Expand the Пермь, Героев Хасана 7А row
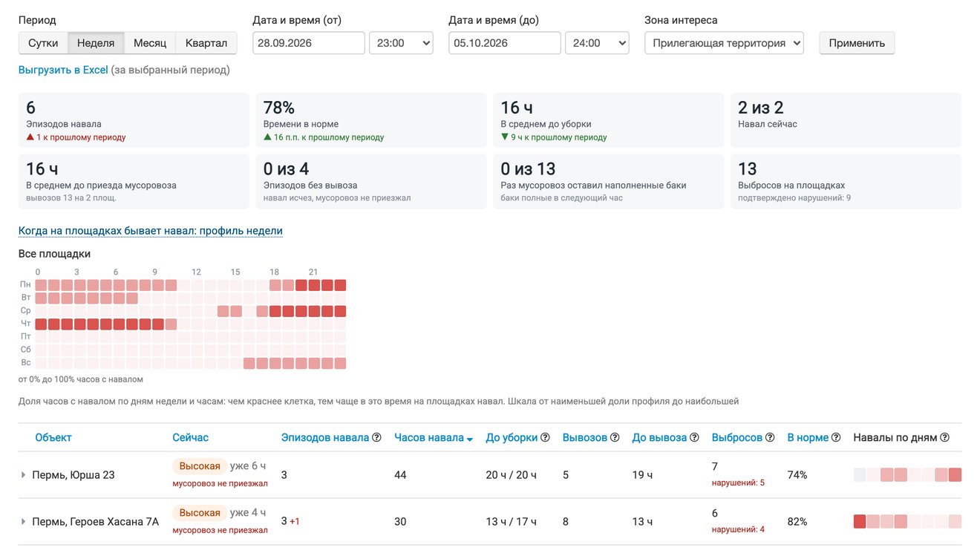Screen dimensions: 980x559 23,522
